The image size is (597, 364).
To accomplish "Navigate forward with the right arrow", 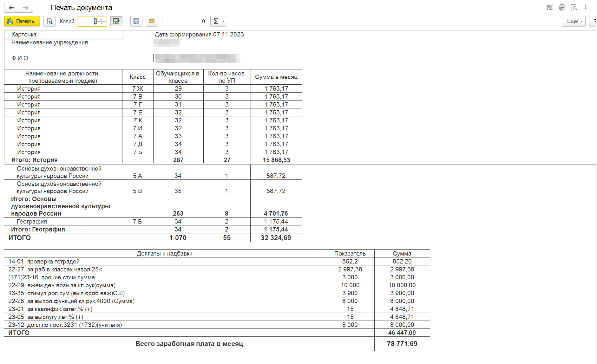I will (26, 8).
